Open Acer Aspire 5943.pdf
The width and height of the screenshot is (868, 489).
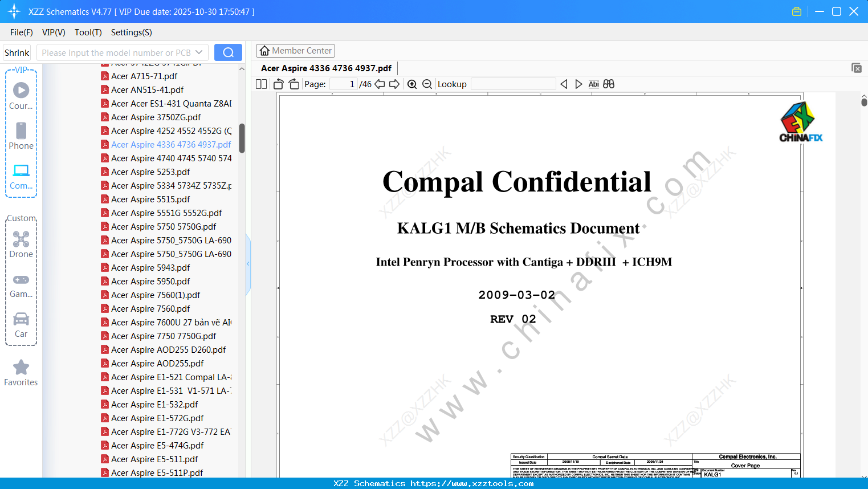(150, 267)
